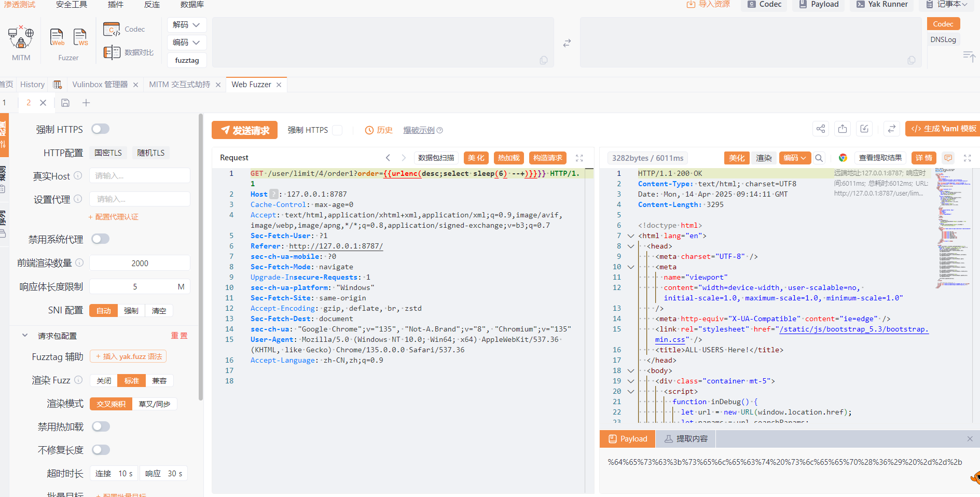Click the 真实Host input field

pos(140,176)
